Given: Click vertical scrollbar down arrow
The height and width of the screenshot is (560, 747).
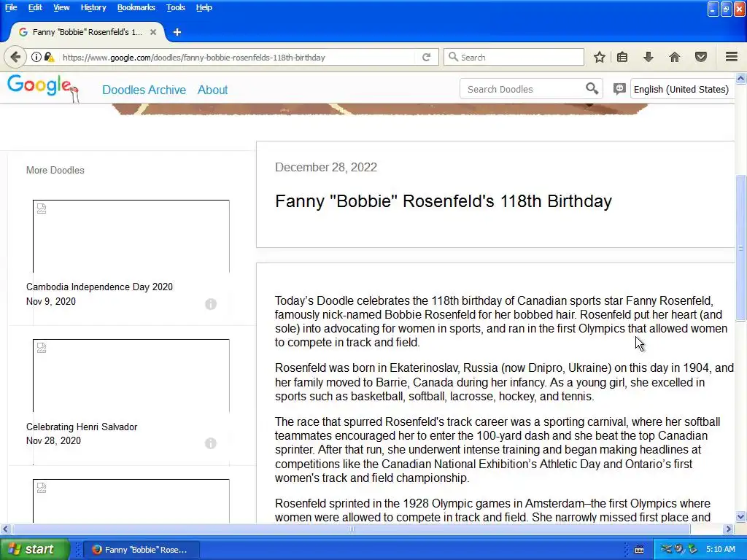Looking at the screenshot, I should (x=741, y=517).
